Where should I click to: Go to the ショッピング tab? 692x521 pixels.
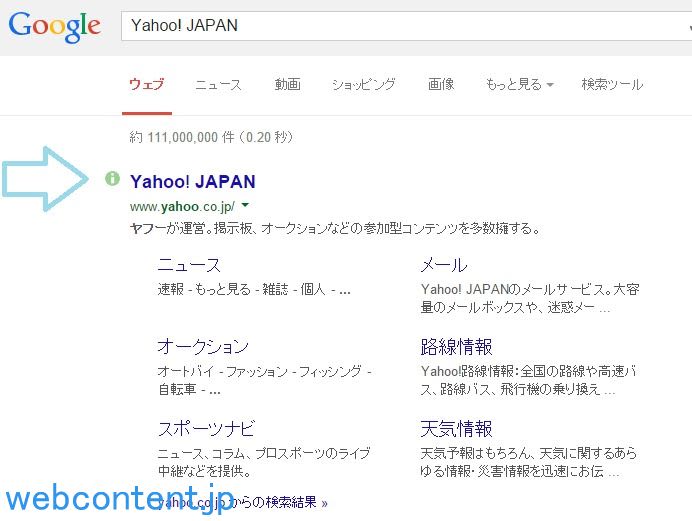pyautogui.click(x=363, y=85)
